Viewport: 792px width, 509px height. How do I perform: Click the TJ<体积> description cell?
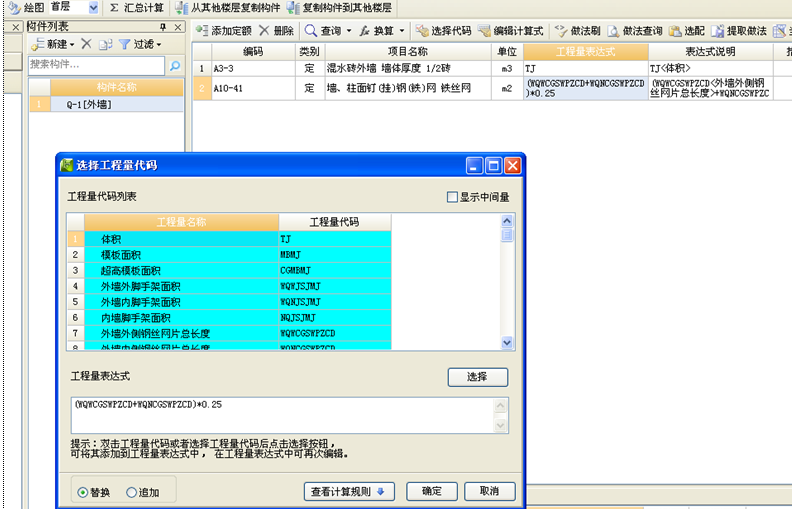[x=710, y=68]
